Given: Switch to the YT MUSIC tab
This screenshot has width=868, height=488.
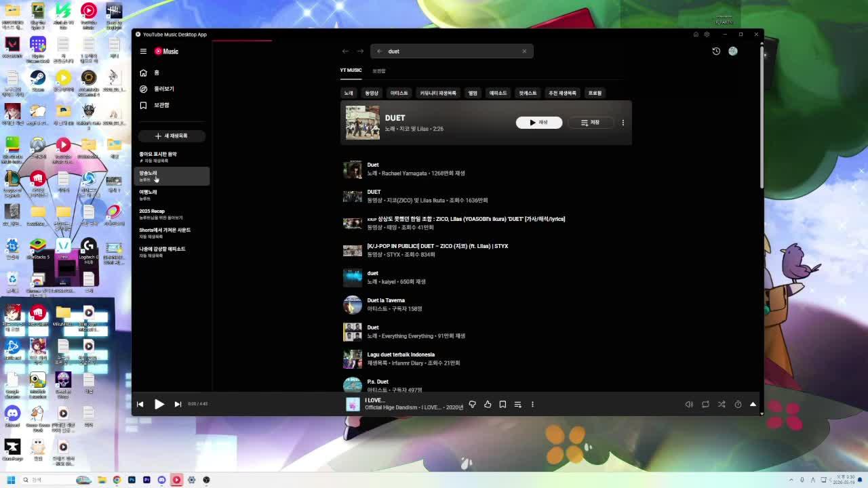Looking at the screenshot, I should coord(351,70).
